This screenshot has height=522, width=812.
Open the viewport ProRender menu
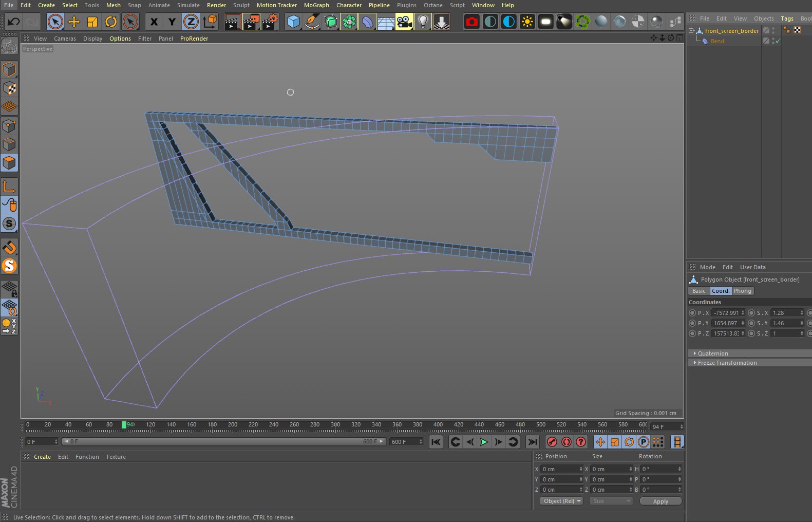coord(194,39)
